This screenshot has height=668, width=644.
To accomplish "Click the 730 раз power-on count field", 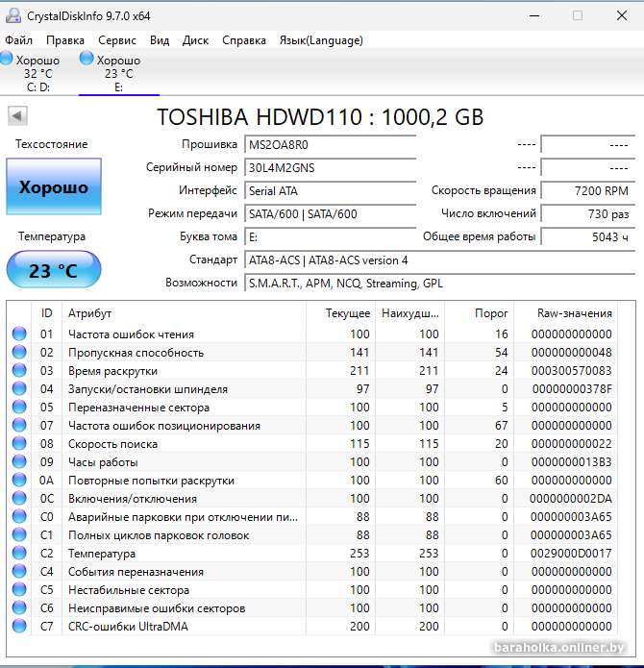I will pos(588,213).
